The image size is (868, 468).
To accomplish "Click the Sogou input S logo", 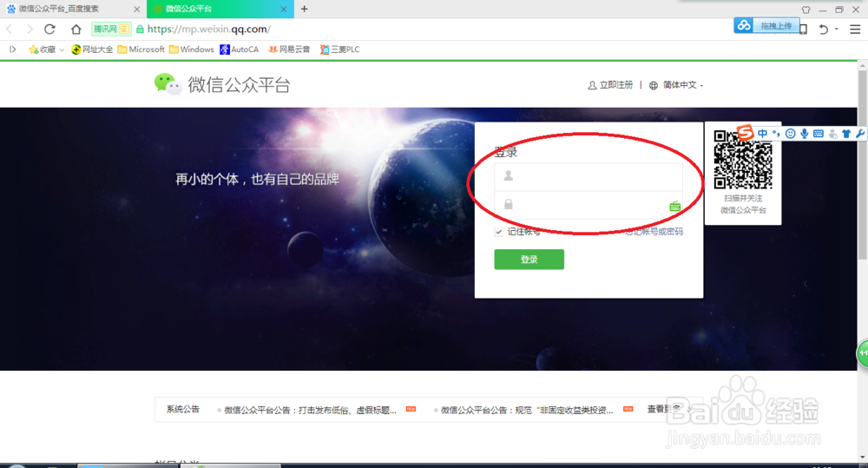I will click(x=746, y=132).
